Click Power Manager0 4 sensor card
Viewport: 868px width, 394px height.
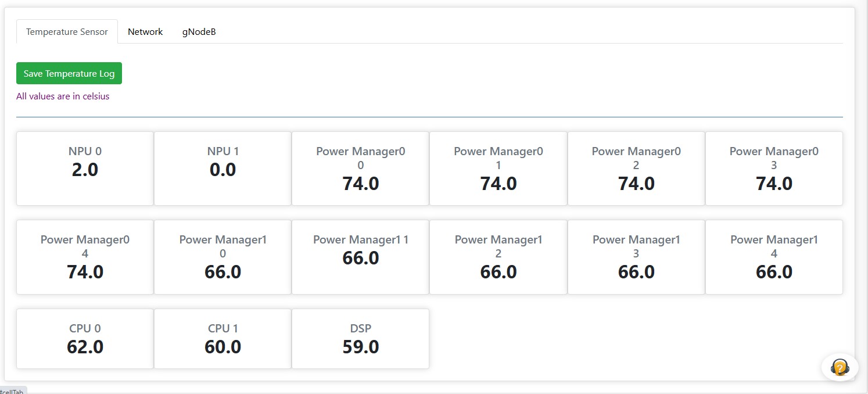(85, 257)
